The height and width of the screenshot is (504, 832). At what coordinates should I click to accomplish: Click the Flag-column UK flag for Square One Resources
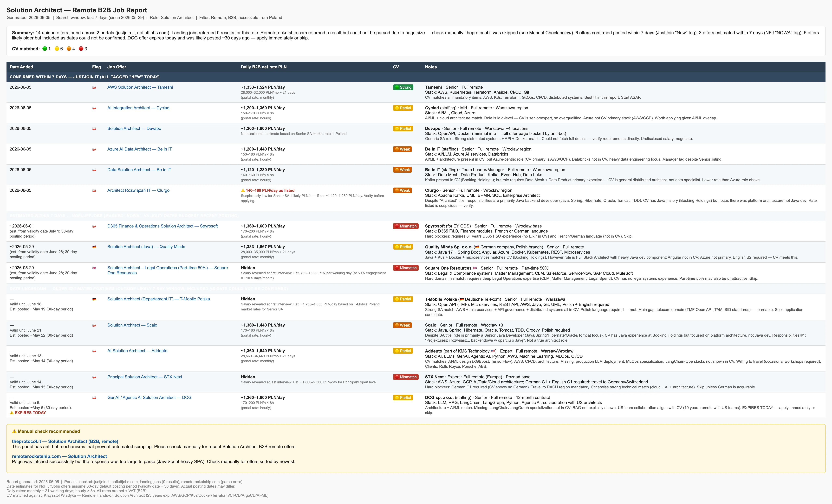(94, 268)
